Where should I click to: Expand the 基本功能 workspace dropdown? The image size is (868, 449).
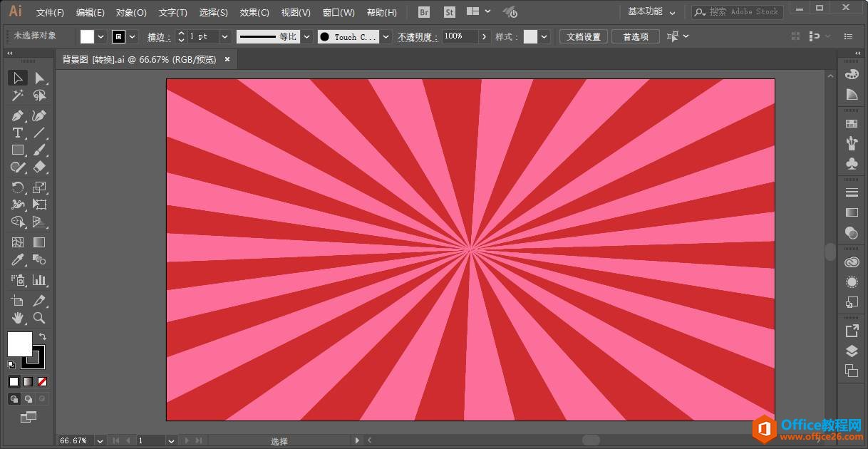[651, 12]
